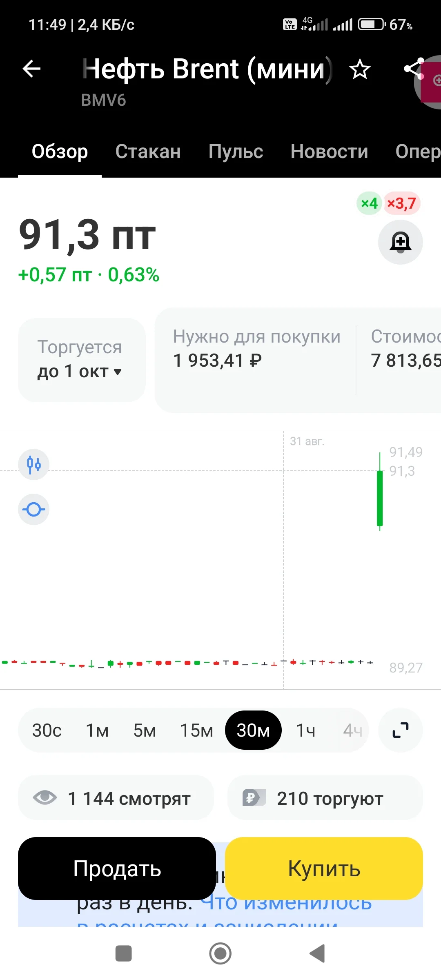
Task: Tap the 31 авг. date label on chart
Action: 307,441
